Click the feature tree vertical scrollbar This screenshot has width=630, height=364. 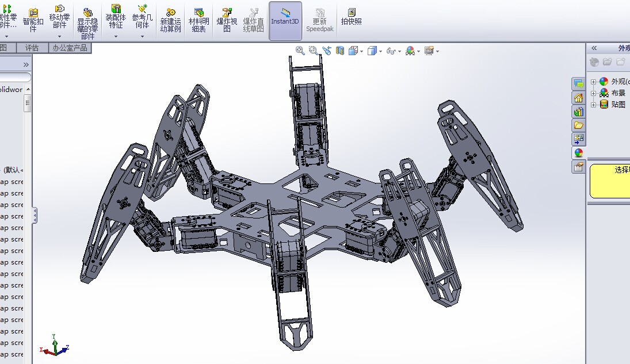(28, 104)
